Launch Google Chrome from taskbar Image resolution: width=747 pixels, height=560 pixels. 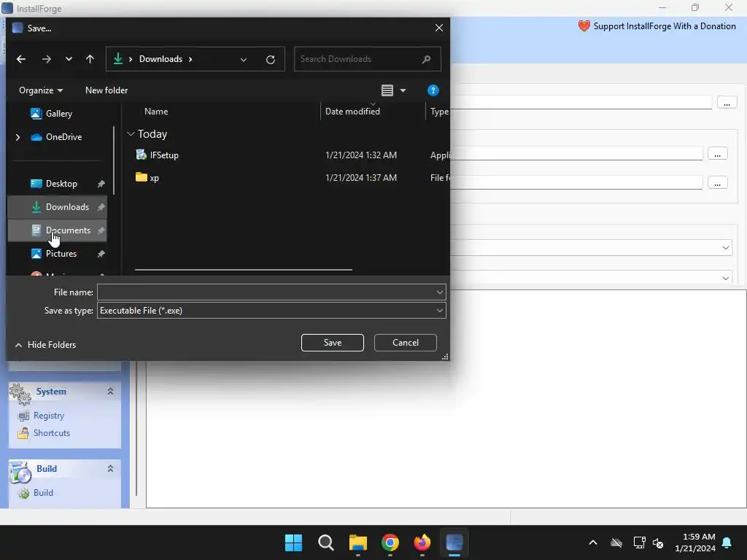coord(390,542)
